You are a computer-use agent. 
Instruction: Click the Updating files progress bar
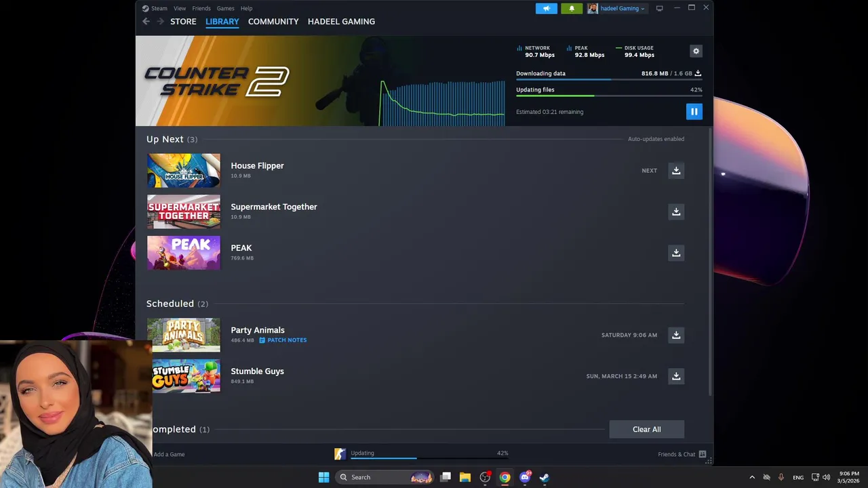pyautogui.click(x=609, y=96)
